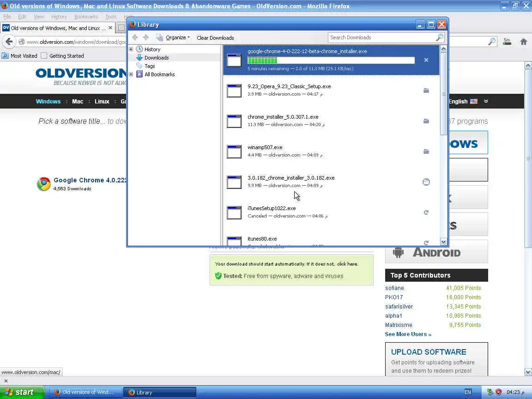The width and height of the screenshot is (532, 399).
Task: Open contributor sofiane profile
Action: coord(394,288)
